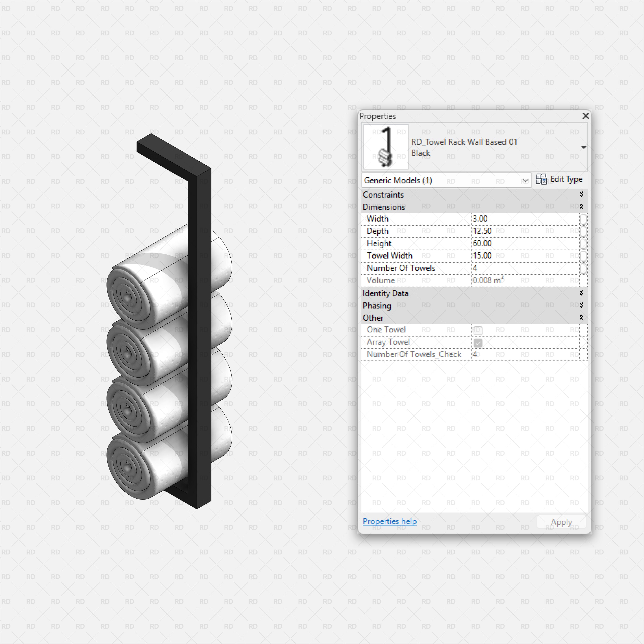644x644 pixels.
Task: Click the associate parameter button beside Height
Action: (584, 243)
